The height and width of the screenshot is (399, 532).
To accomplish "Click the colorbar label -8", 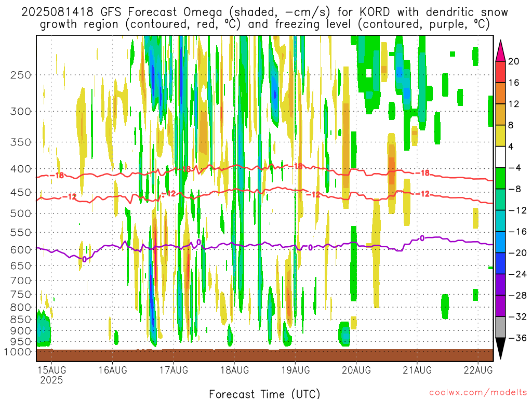I will coord(514,189).
